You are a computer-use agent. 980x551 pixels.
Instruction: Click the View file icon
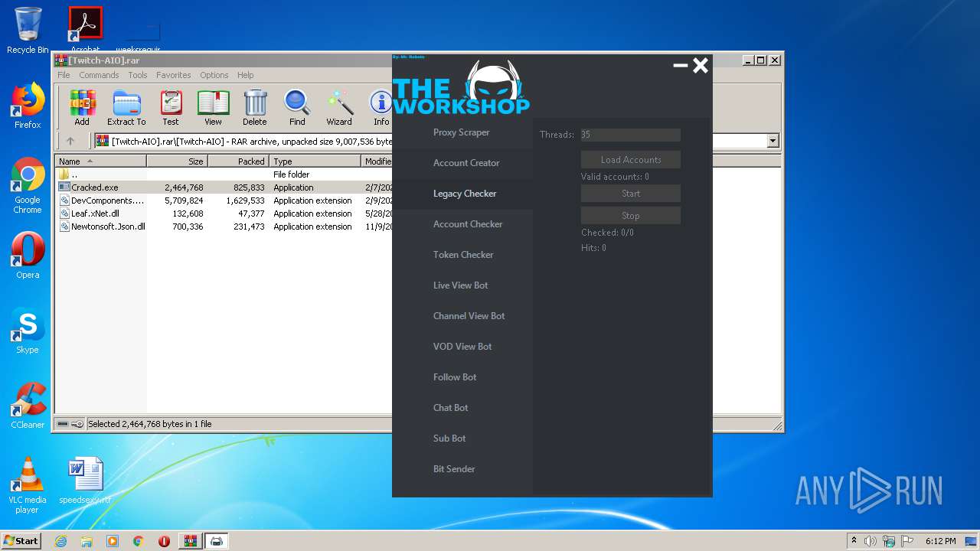213,108
